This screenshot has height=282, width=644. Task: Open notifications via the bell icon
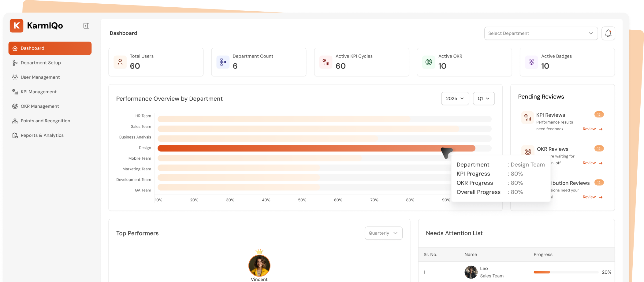(608, 33)
